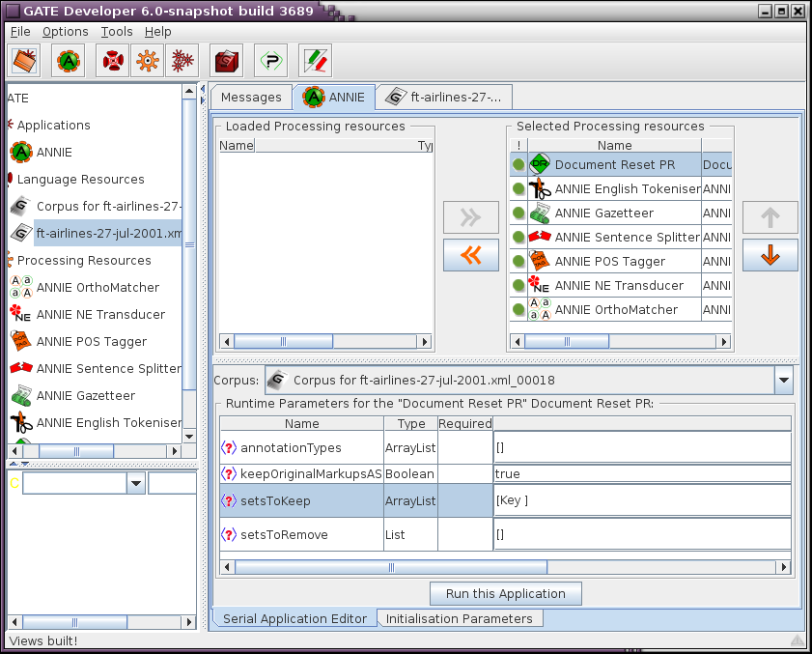Click the Name column header in runtime parameters
Image resolution: width=812 pixels, height=654 pixels.
point(302,423)
